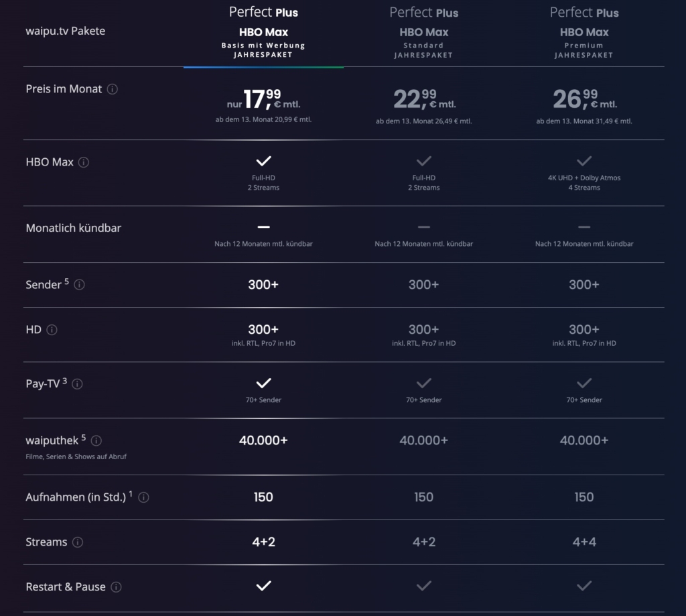Click the dash under Monatlich kündbar for Standard

point(423,227)
